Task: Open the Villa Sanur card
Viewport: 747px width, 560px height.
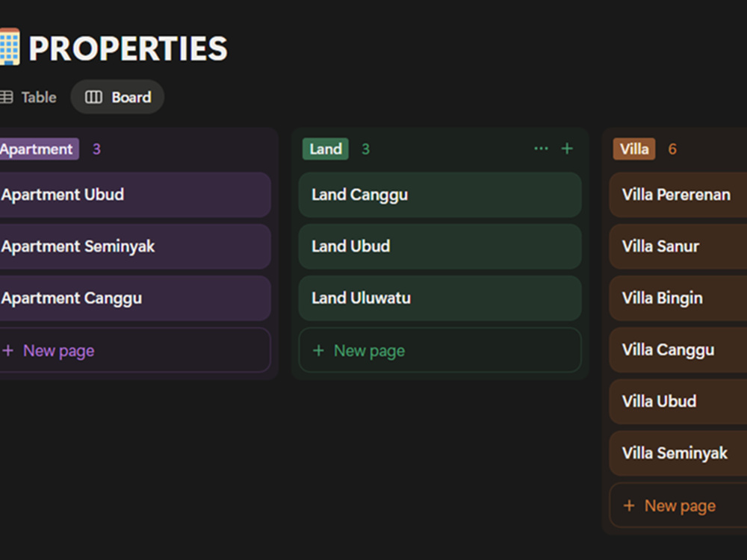Action: tap(678, 246)
